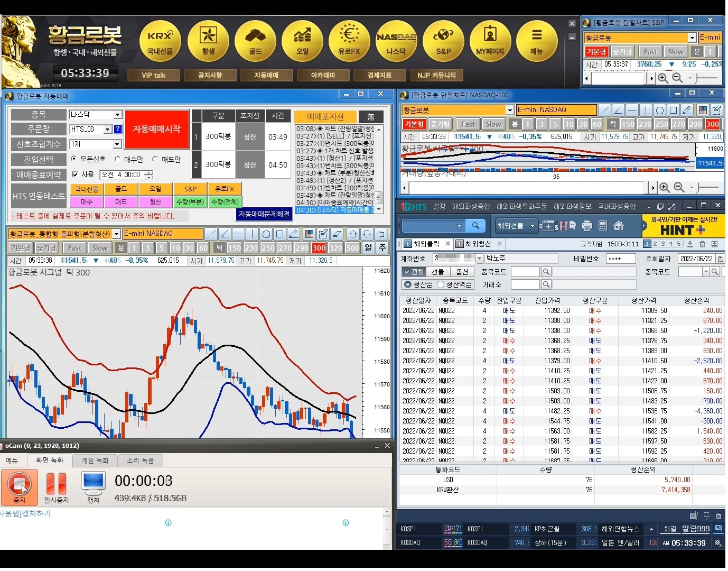This screenshot has height=571, width=728.
Task: Open 해외파생종합 menu in 1Q HTS
Action: point(471,206)
